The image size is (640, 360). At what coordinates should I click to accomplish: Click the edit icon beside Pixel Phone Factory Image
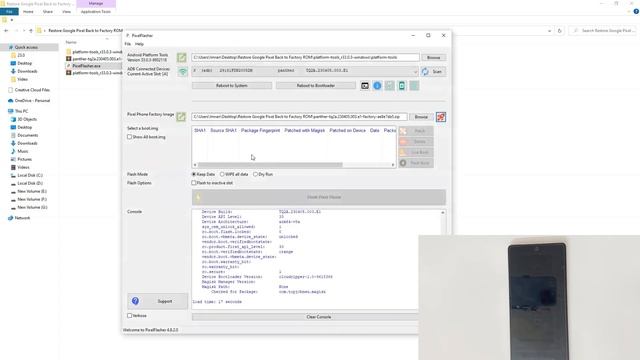[181, 117]
